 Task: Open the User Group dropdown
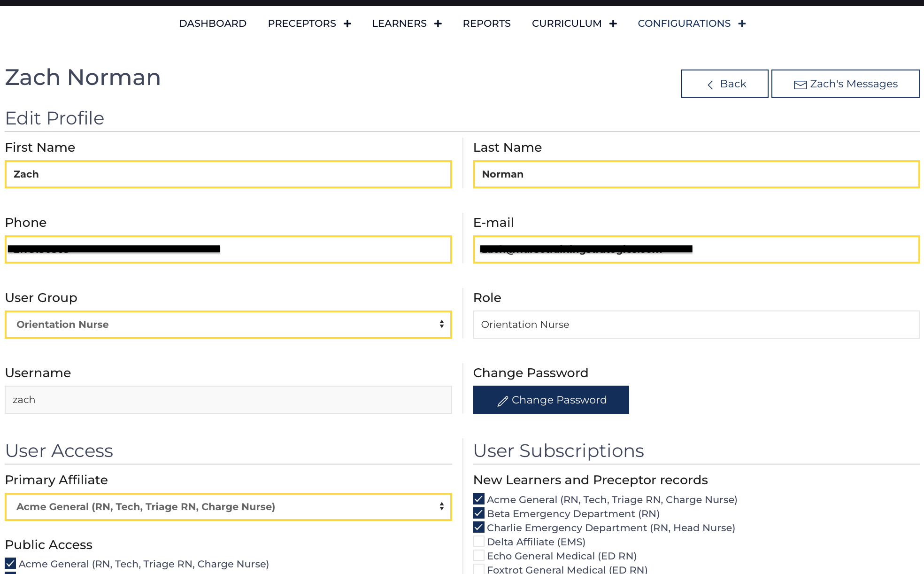click(228, 325)
